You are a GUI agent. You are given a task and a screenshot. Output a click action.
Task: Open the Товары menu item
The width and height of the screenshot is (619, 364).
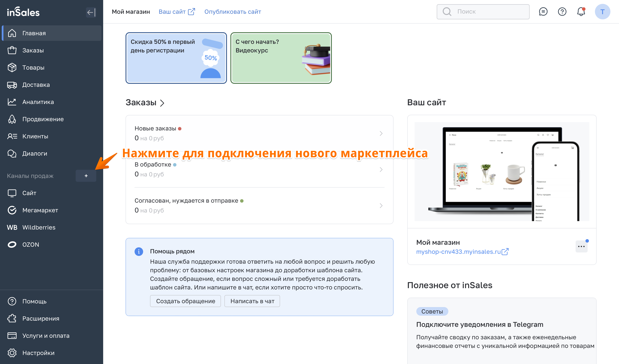(x=33, y=67)
